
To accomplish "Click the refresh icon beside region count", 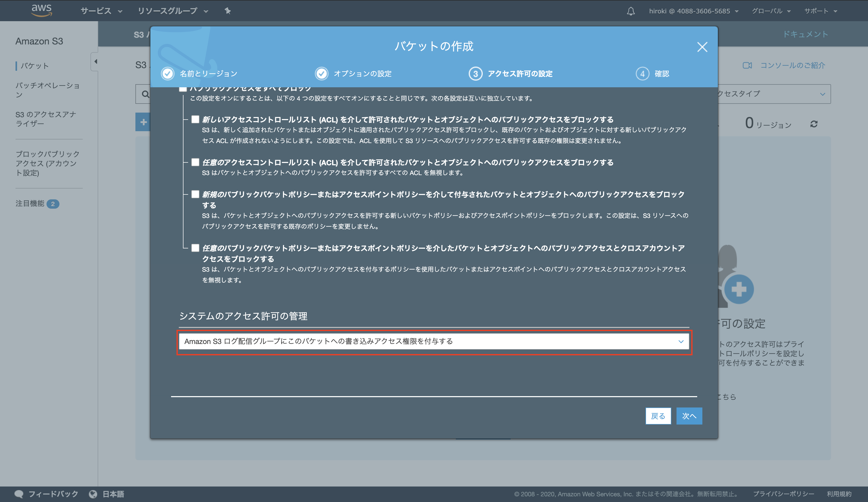I will [x=813, y=124].
